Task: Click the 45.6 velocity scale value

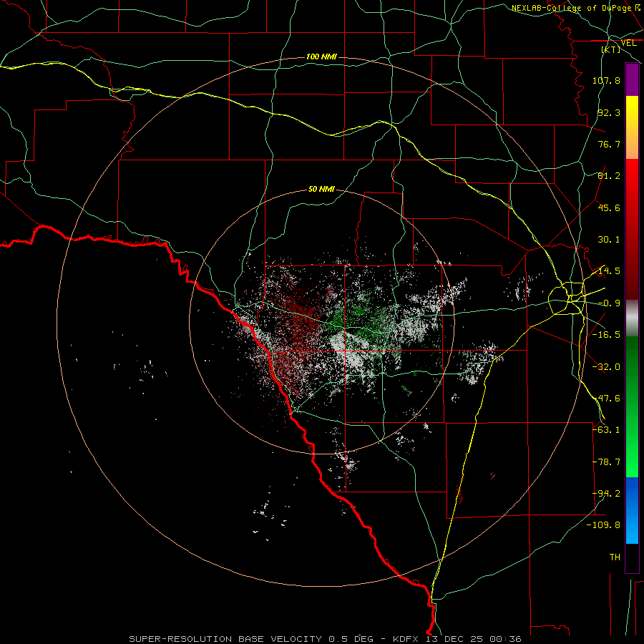Action: pos(609,208)
